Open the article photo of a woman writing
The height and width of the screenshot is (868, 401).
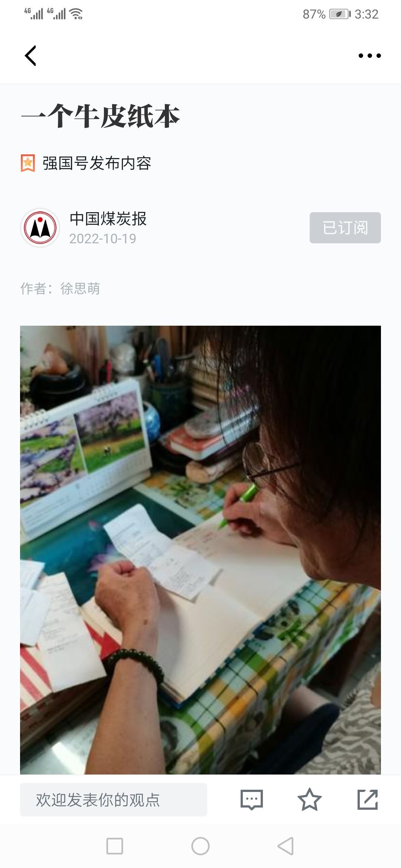(200, 550)
